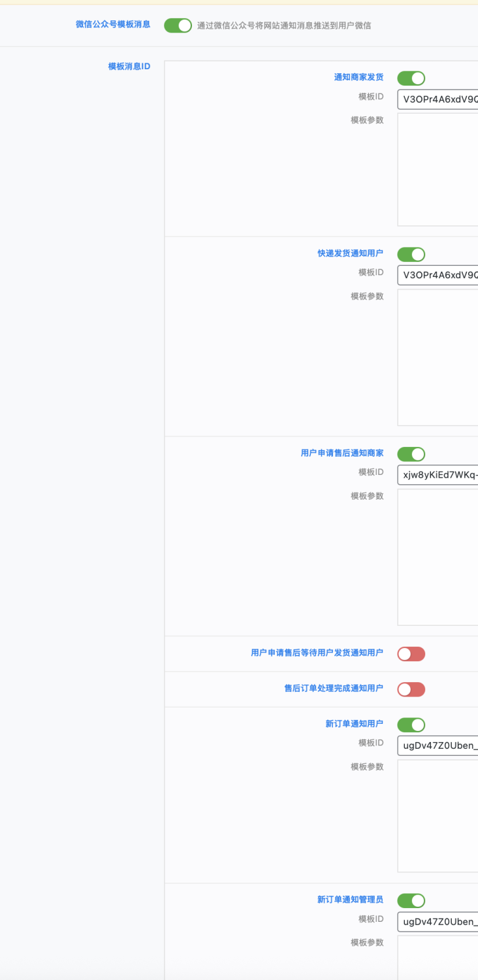This screenshot has width=478, height=980.
Task: Focus 模板ID field under 通知商家发货
Action: point(438,99)
